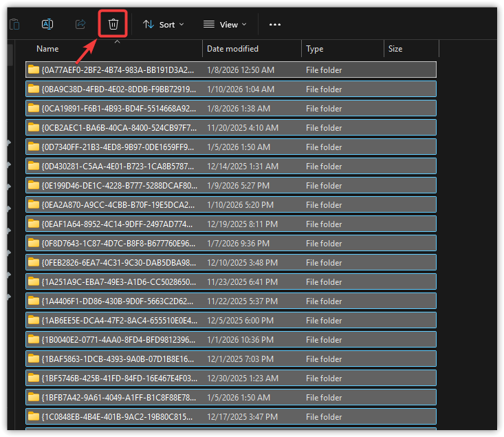Image resolution: width=504 pixels, height=437 pixels.
Task: Click the date 12/19/2025 8:11 PM
Action: pyautogui.click(x=242, y=224)
